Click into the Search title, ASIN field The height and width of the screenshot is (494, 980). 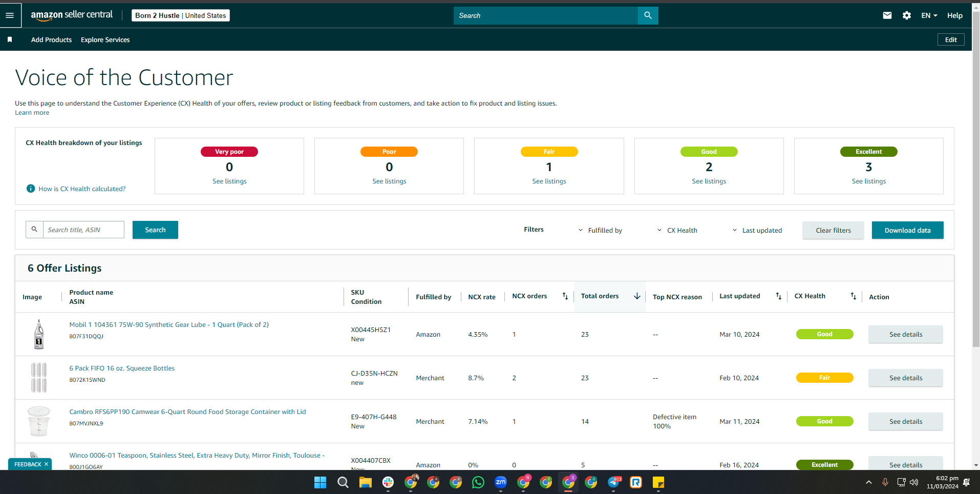[x=83, y=230]
